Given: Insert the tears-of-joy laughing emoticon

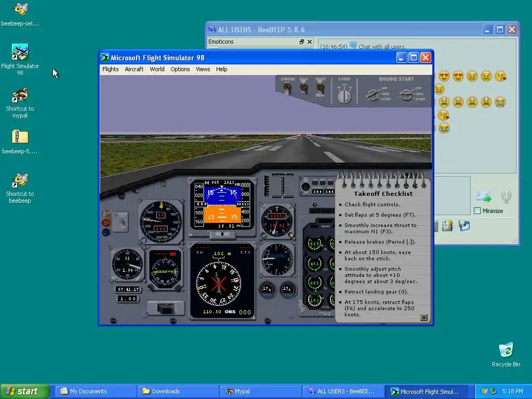Looking at the screenshot, I should click(444, 128).
